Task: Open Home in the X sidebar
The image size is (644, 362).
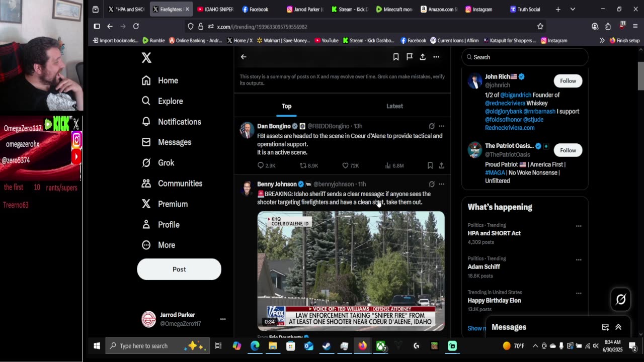Action: pyautogui.click(x=160, y=80)
